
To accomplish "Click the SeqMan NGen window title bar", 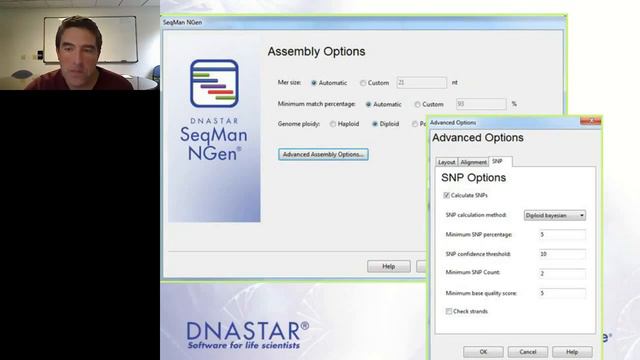I will coord(363,22).
